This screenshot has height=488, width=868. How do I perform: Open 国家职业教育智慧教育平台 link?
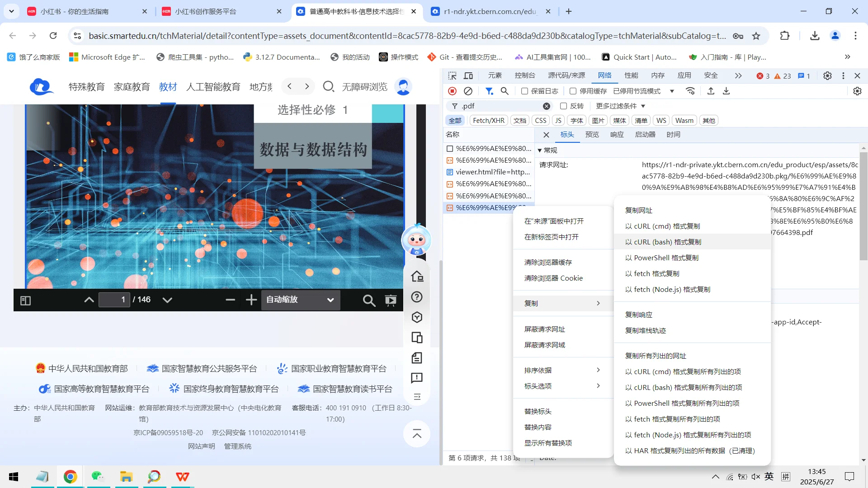coord(332,369)
